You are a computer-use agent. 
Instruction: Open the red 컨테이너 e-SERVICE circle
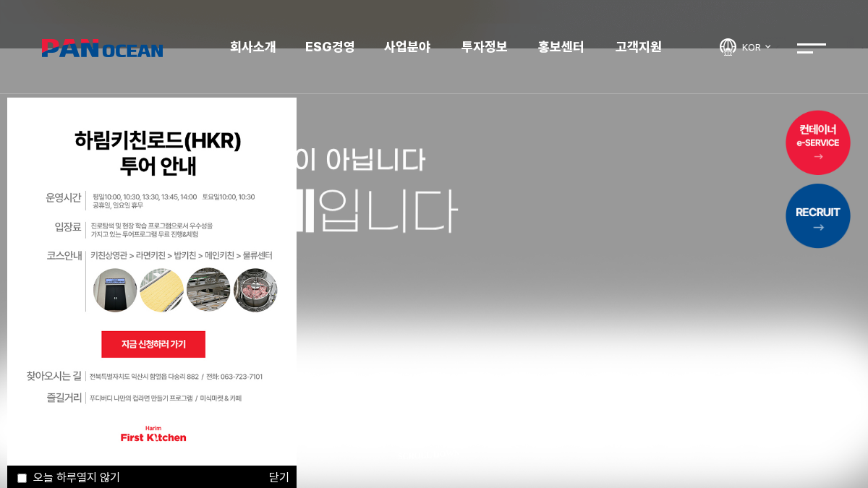(x=818, y=142)
